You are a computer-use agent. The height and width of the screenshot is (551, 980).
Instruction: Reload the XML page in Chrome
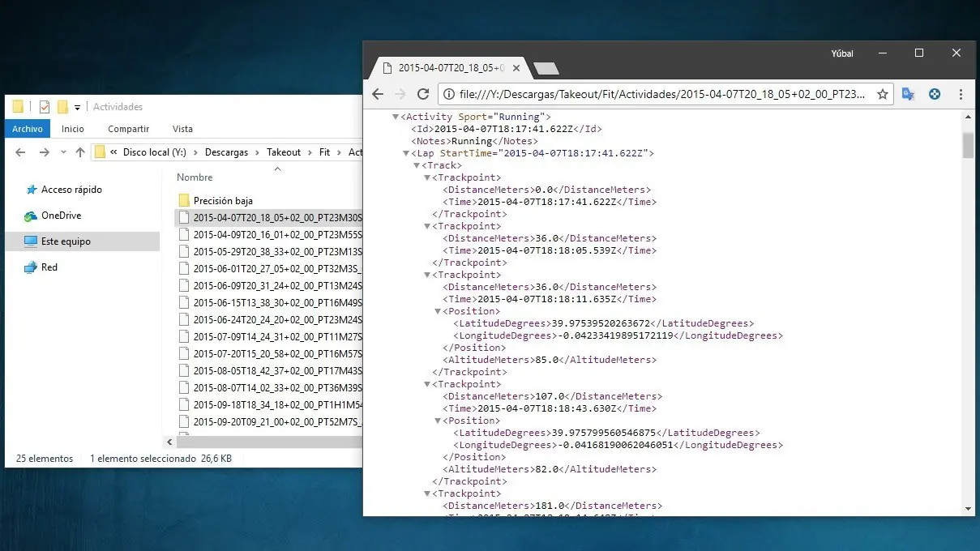(422, 94)
